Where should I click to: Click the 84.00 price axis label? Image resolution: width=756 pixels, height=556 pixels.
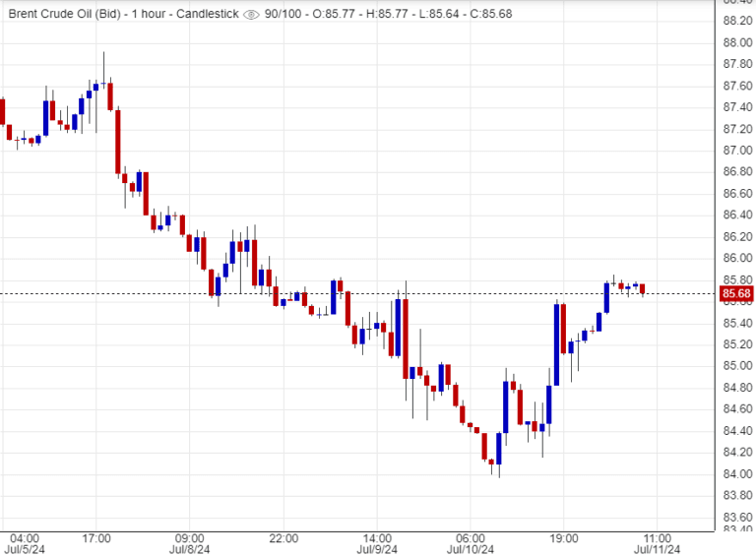click(737, 473)
